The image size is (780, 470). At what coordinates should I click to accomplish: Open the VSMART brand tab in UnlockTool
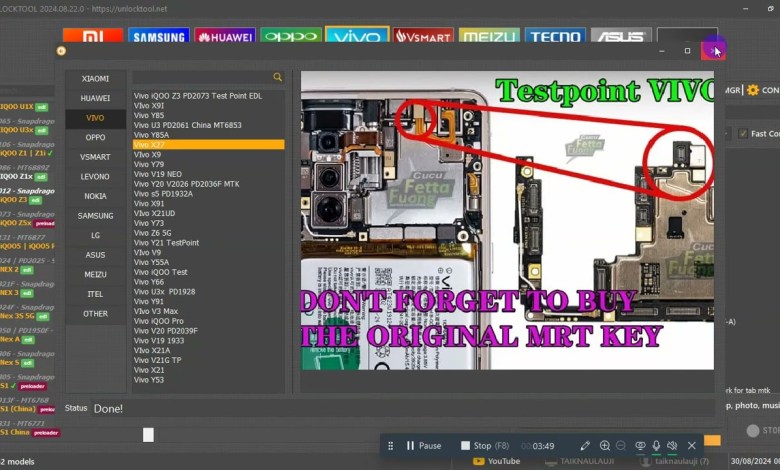(x=423, y=35)
